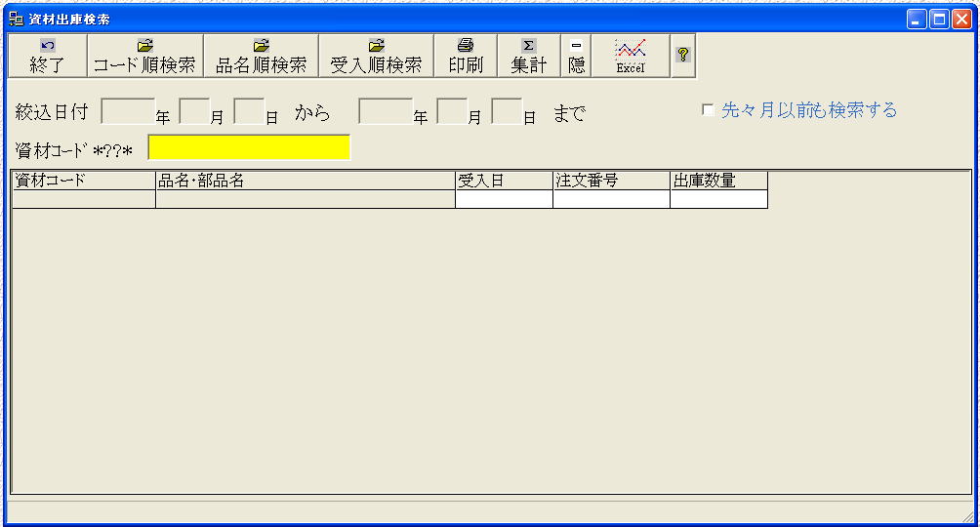Maximize the 資材出庫検索 window
Image resolution: width=980 pixels, height=527 pixels.
[x=939, y=20]
